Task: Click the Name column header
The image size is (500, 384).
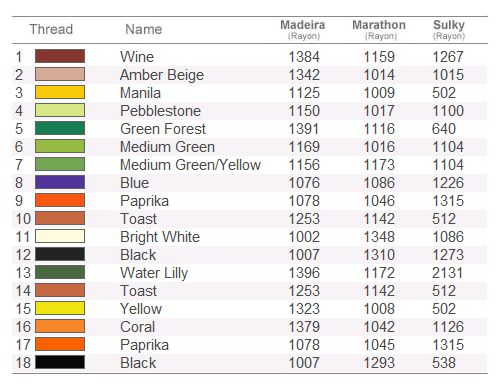Action: tap(144, 29)
